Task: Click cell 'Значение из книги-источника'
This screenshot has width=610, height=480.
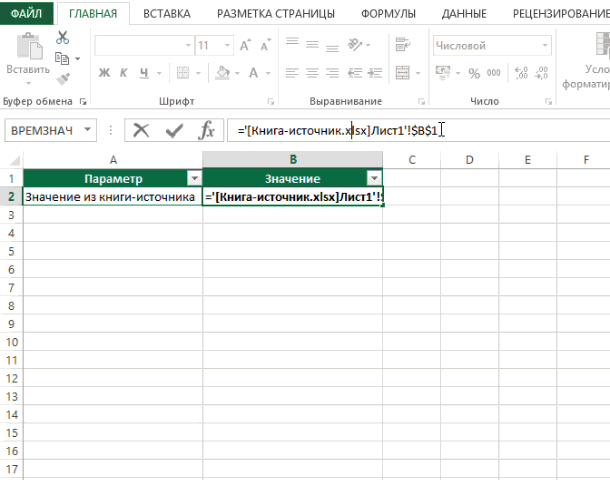Action: (x=113, y=197)
